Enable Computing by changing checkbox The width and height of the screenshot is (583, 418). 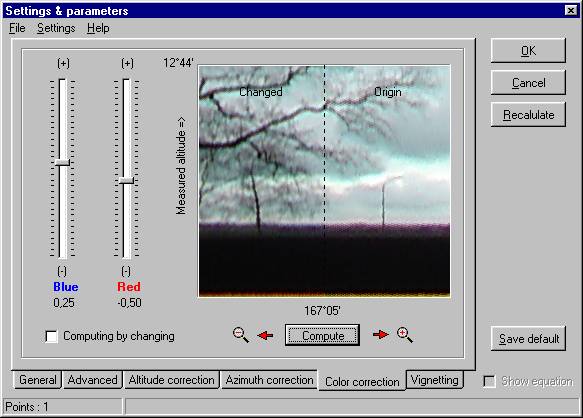(51, 336)
